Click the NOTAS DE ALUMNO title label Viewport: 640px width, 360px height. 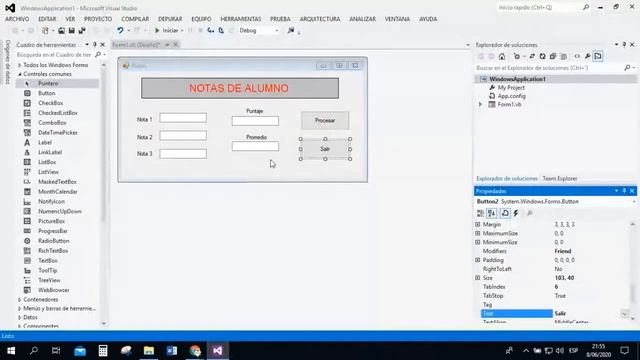pyautogui.click(x=240, y=88)
